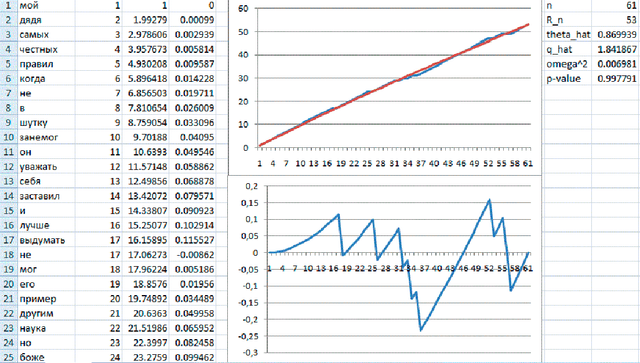Click cell with word 'пример'
This screenshot has height=363, width=640.
click(x=46, y=299)
